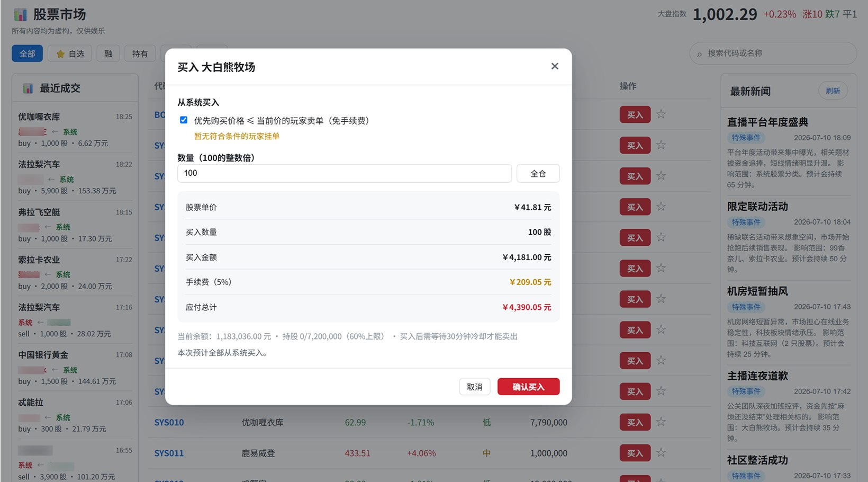
Task: Click the 股票单价 value ¥41.81 元
Action: [x=532, y=207]
